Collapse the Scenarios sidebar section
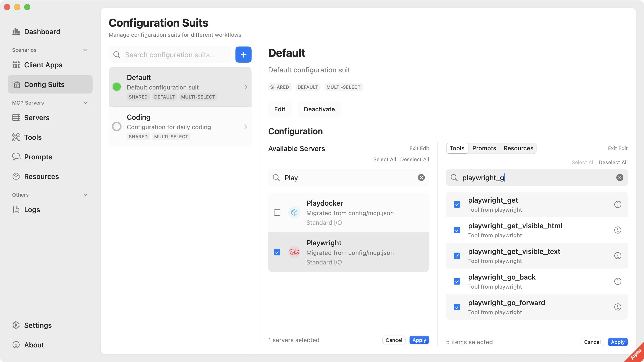The width and height of the screenshot is (644, 362). click(86, 50)
